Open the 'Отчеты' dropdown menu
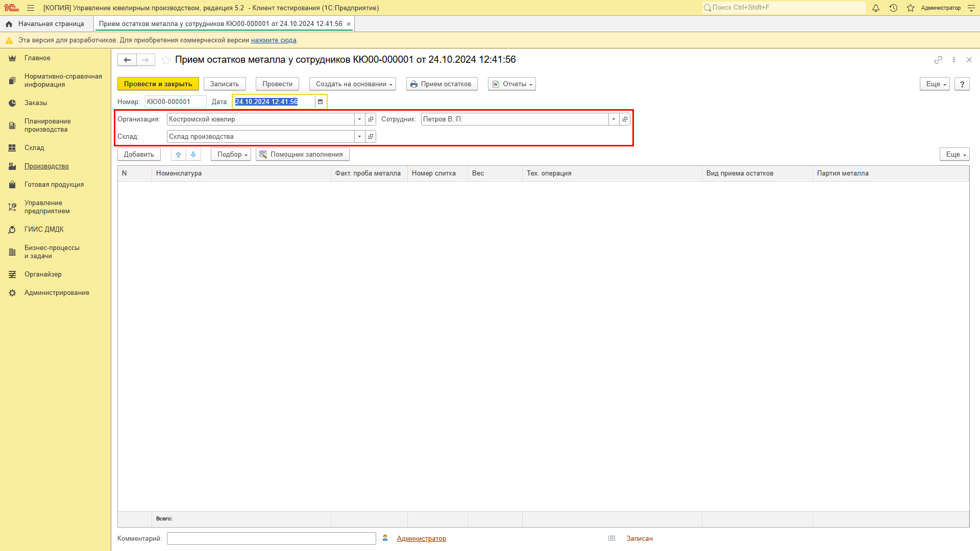This screenshot has height=551, width=980. pyautogui.click(x=513, y=84)
